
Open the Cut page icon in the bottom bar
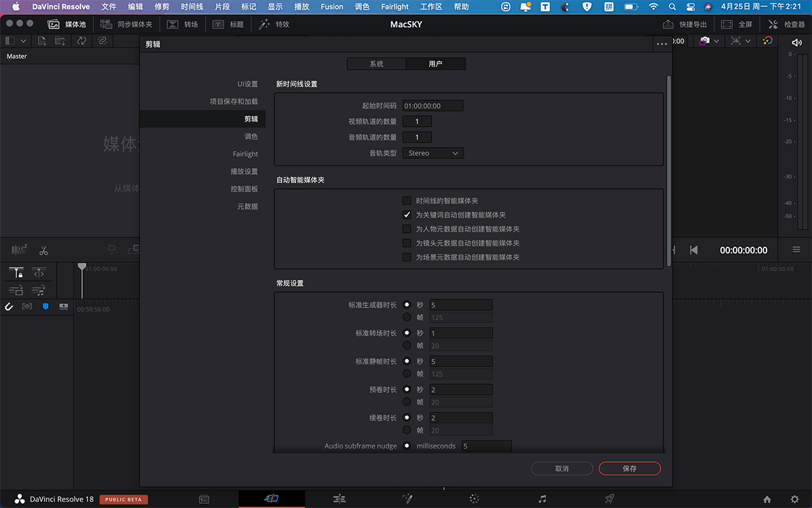click(x=271, y=499)
